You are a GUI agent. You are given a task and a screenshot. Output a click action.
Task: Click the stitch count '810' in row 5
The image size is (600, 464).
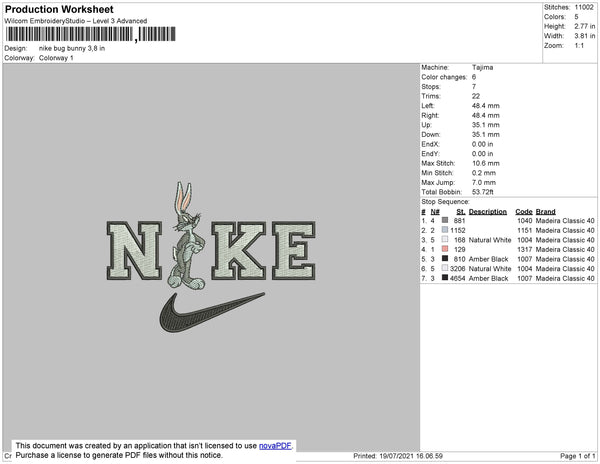(460, 259)
